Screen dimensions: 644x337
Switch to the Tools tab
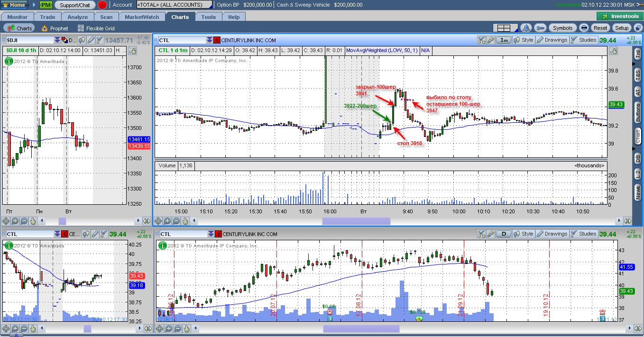tap(209, 17)
